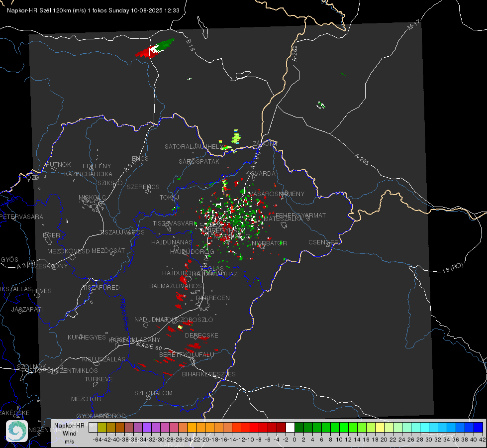Screen dimensions: 487x448
Task: Click the PUTNOK label
Action: click(58, 164)
